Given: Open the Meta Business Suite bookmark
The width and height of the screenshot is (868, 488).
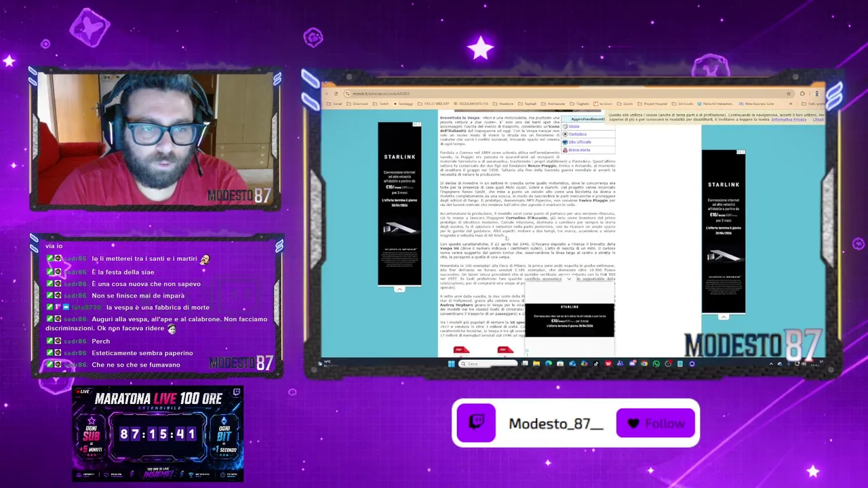Looking at the screenshot, I should pyautogui.click(x=756, y=104).
